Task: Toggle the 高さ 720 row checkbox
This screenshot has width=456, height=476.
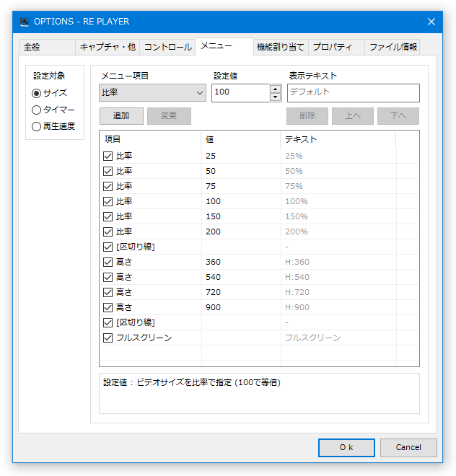Action: tap(108, 292)
